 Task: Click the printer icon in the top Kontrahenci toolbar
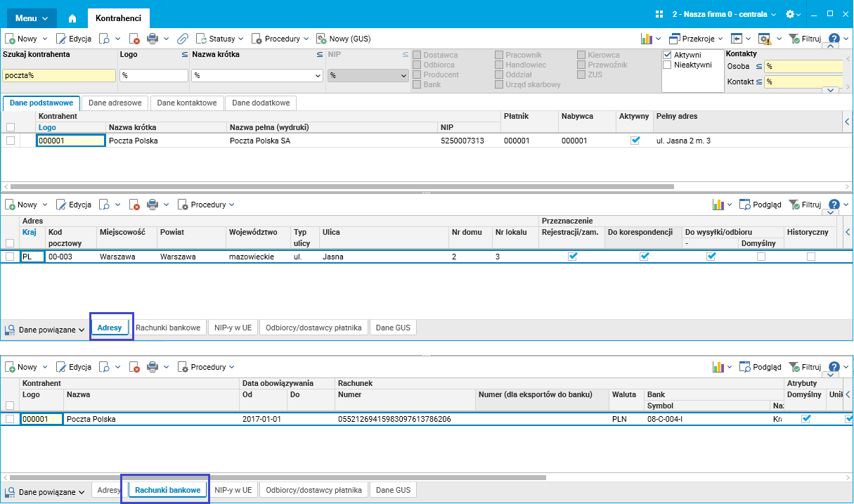coord(153,39)
